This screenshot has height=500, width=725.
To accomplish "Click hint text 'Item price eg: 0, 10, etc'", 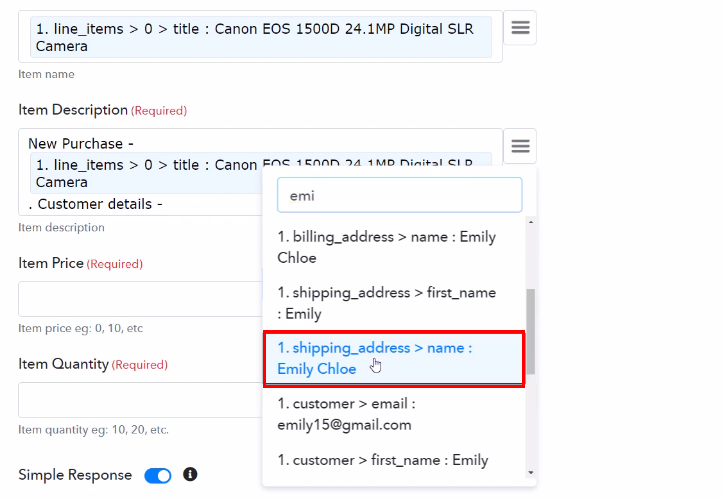I will coord(80,328).
